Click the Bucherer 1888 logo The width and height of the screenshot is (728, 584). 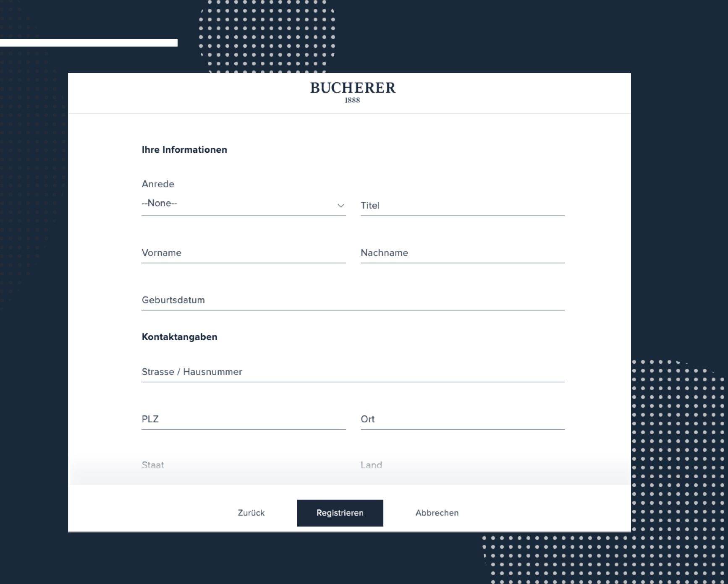tap(353, 92)
